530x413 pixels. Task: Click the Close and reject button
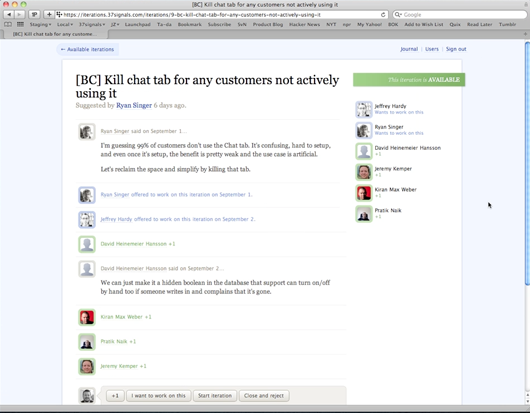point(264,395)
